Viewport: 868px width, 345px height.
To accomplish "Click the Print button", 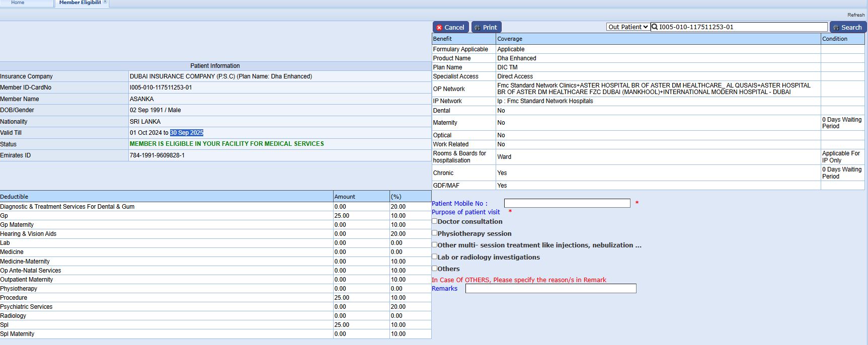I will tap(486, 27).
